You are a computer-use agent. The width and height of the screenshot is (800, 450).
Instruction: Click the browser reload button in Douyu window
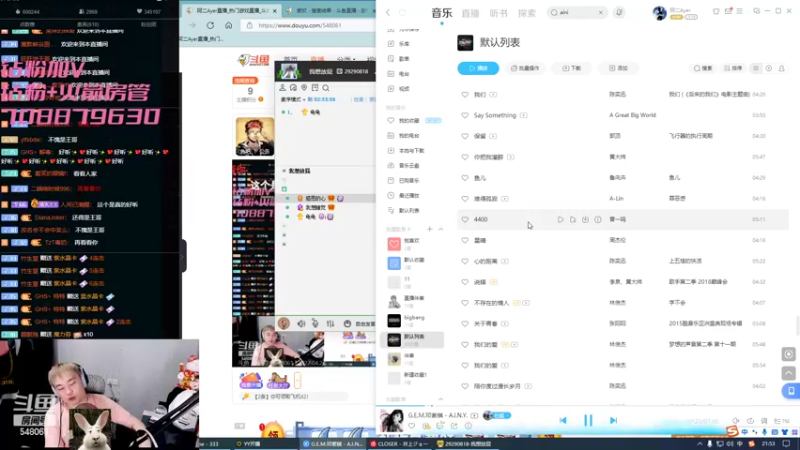210,25
